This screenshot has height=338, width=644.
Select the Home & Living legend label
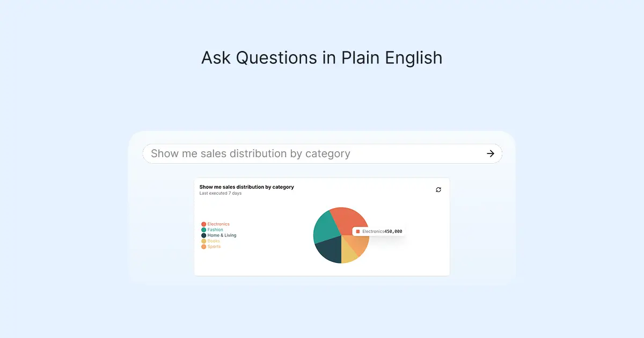point(222,236)
